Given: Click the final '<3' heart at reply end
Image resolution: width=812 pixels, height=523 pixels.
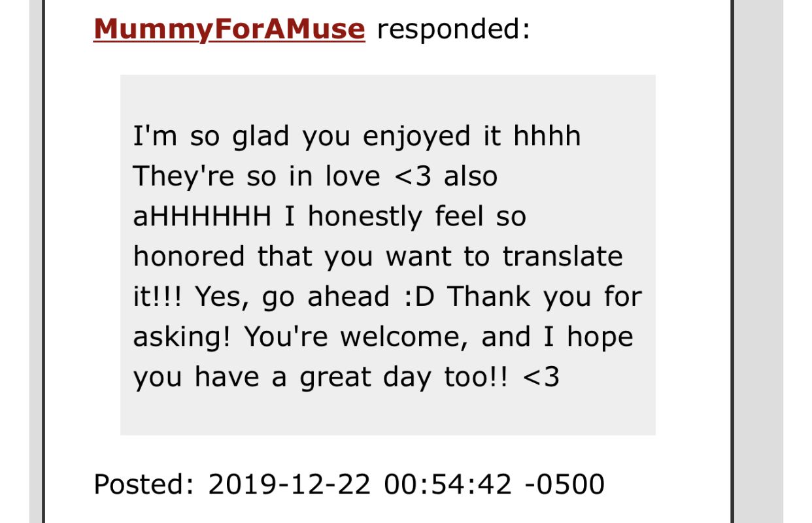Looking at the screenshot, I should click(x=541, y=378).
